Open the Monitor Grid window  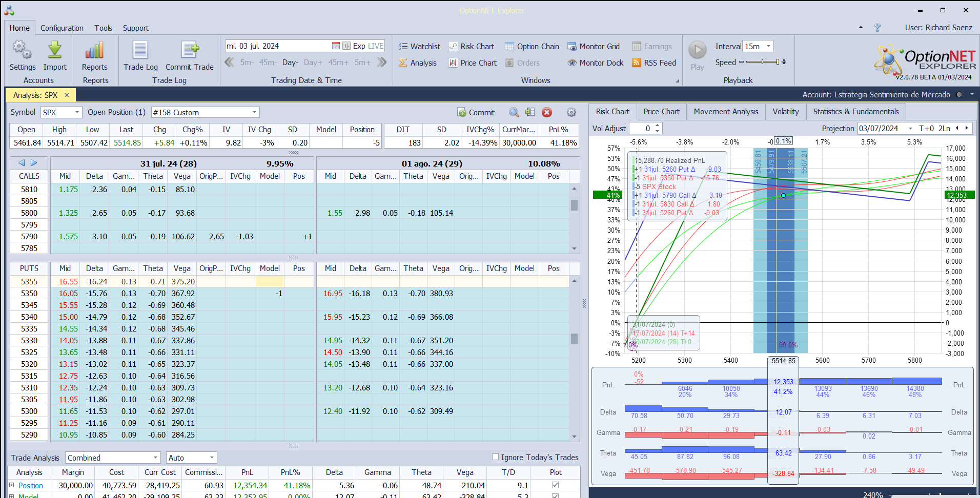[x=594, y=47]
